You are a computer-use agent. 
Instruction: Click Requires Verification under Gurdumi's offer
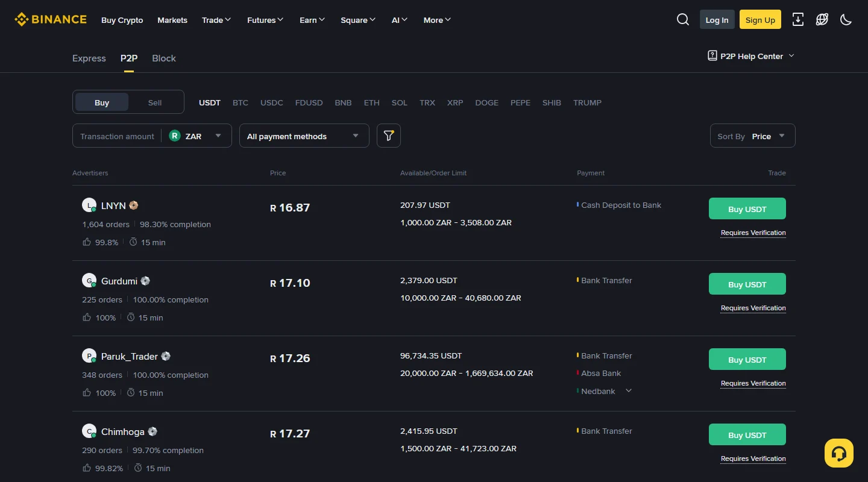click(x=753, y=308)
